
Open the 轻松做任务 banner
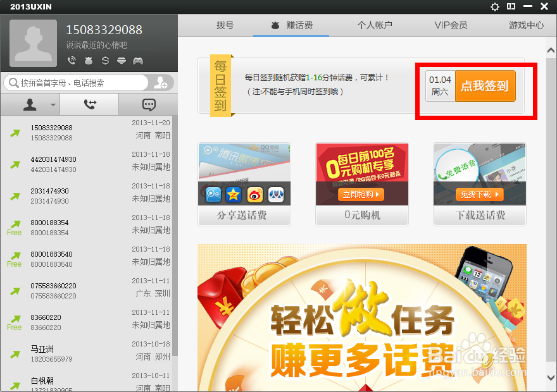362,317
